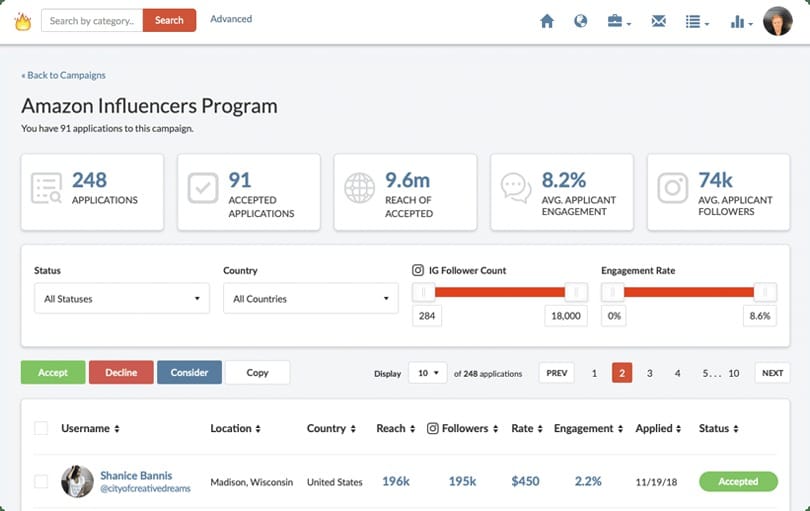Sort table by Engagement column header
Image resolution: width=810 pixels, height=511 pixels.
589,428
